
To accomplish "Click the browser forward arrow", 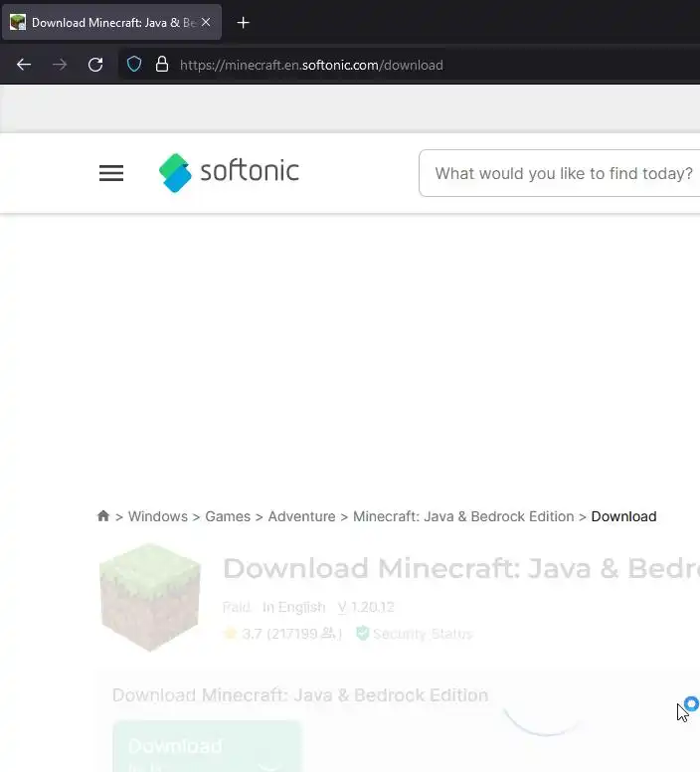I will click(x=60, y=65).
